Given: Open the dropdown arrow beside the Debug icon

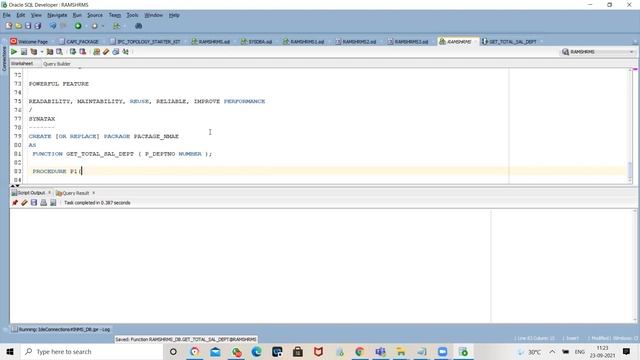Looking at the screenshot, I should pyautogui.click(x=102, y=26).
